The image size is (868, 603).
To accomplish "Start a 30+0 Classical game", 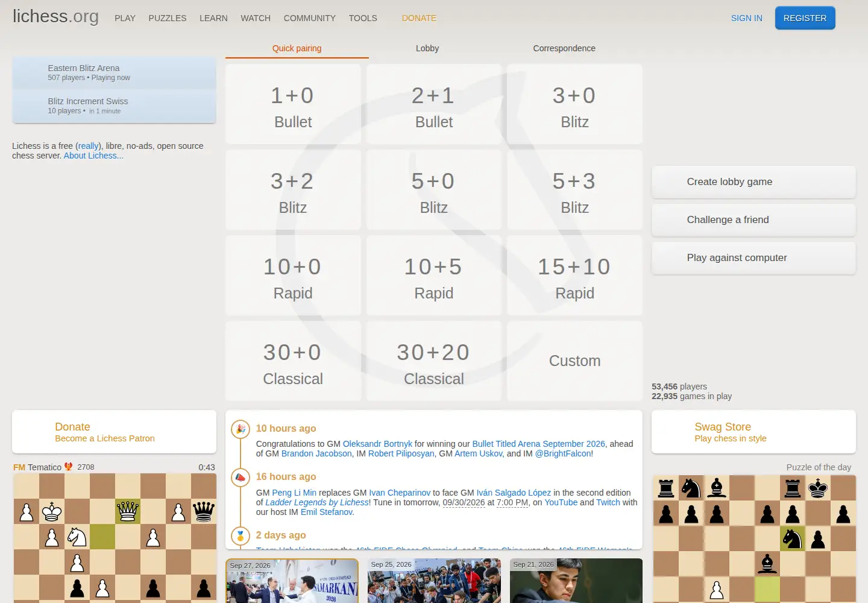I will click(x=293, y=361).
